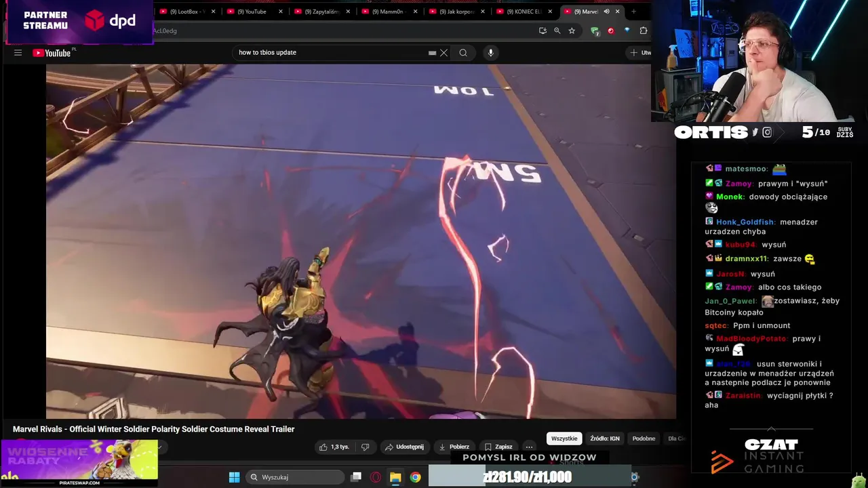Image resolution: width=868 pixels, height=488 pixels.
Task: Click the Marvel Rivals video player
Action: [361, 241]
